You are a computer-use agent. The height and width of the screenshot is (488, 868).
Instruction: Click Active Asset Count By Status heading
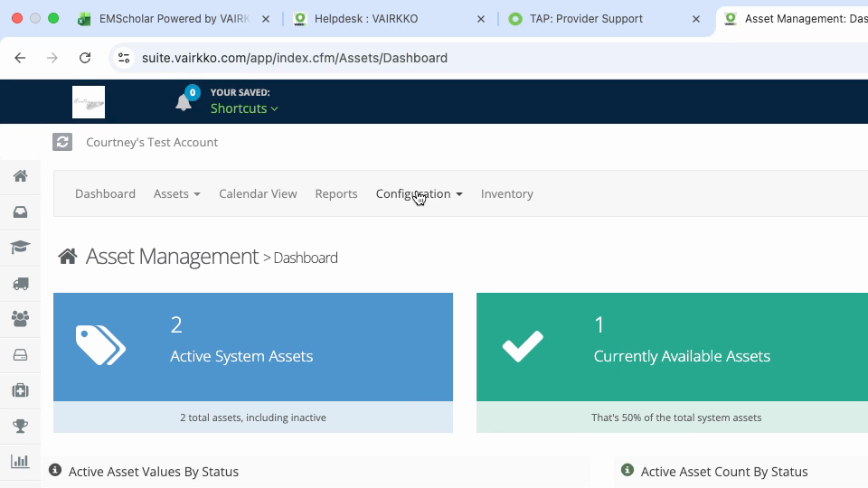[x=724, y=472]
